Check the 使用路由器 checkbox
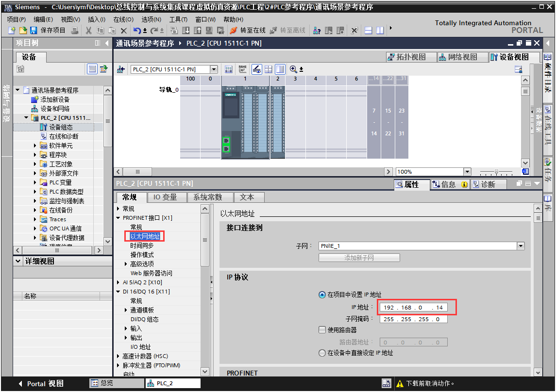Image resolution: width=556 pixels, height=392 pixels. (x=322, y=330)
